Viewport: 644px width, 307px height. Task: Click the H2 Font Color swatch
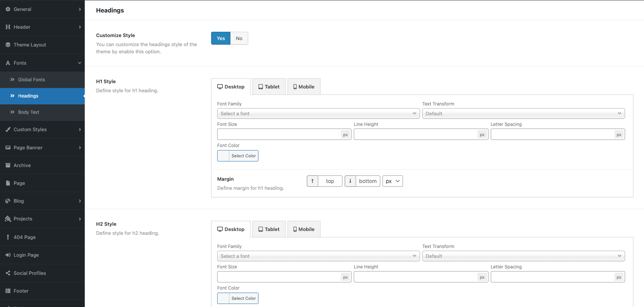pyautogui.click(x=223, y=298)
